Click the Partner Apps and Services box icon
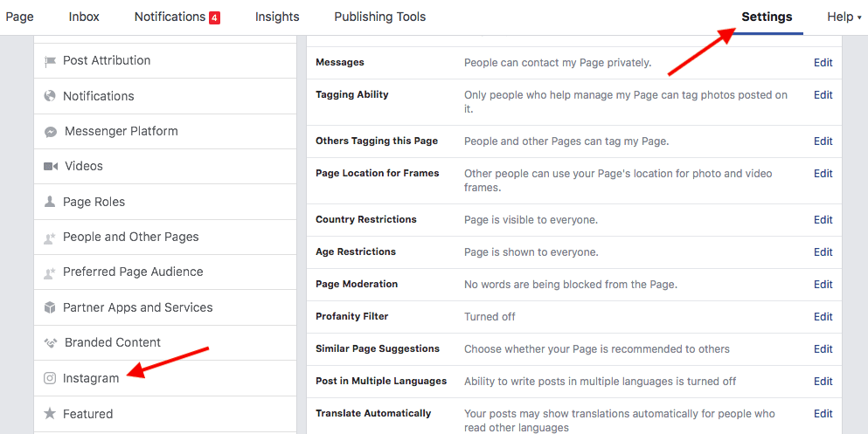 pos(50,307)
